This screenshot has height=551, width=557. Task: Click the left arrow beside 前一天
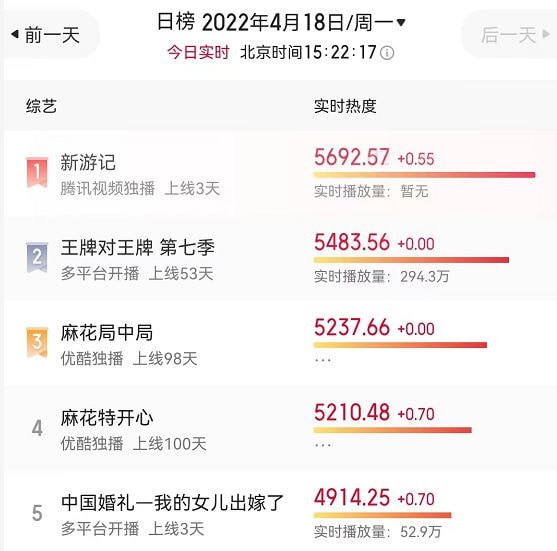[15, 34]
